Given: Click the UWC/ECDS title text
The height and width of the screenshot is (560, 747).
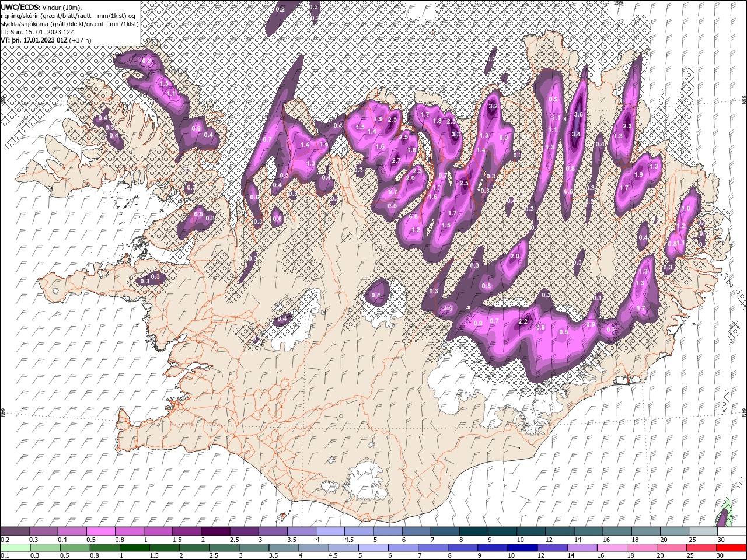Looking at the screenshot, I should point(20,6).
